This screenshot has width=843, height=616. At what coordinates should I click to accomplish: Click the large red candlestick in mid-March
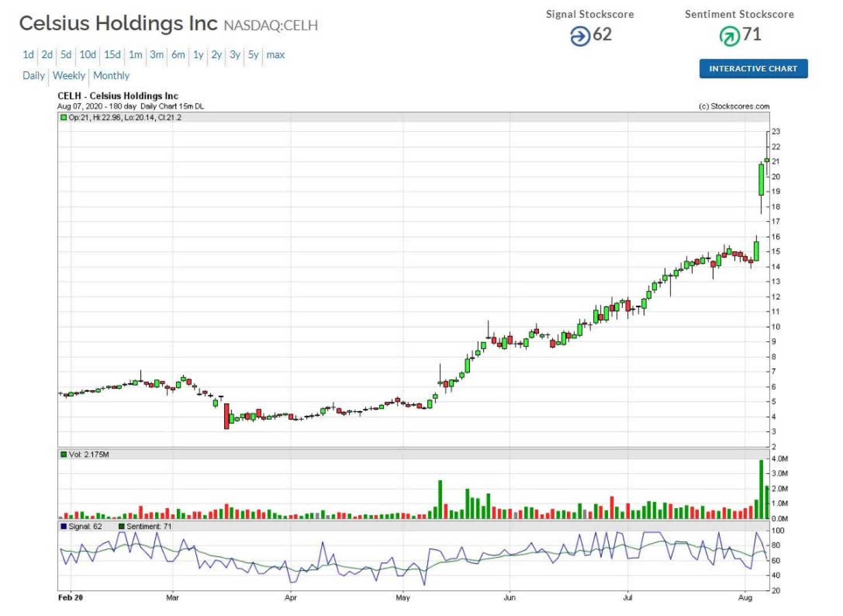point(226,416)
